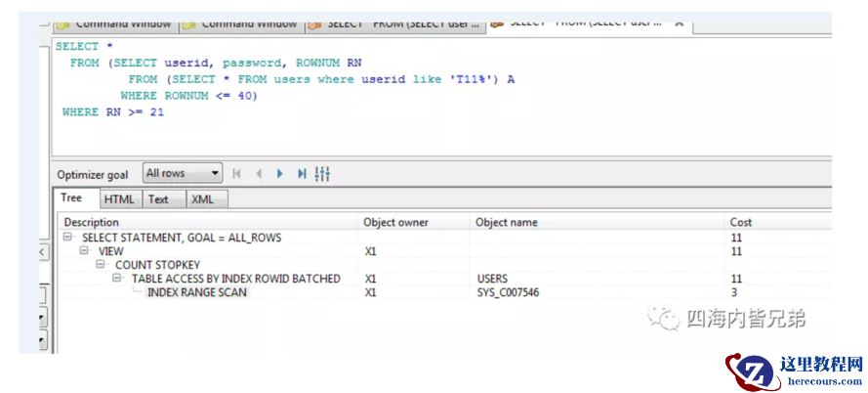
Task: Open the Optimizer goal dropdown
Action: pos(183,173)
